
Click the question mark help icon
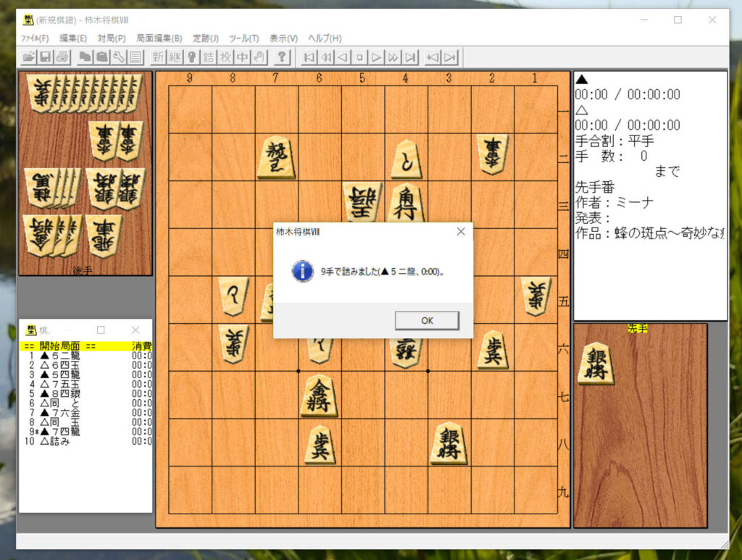coord(283,57)
